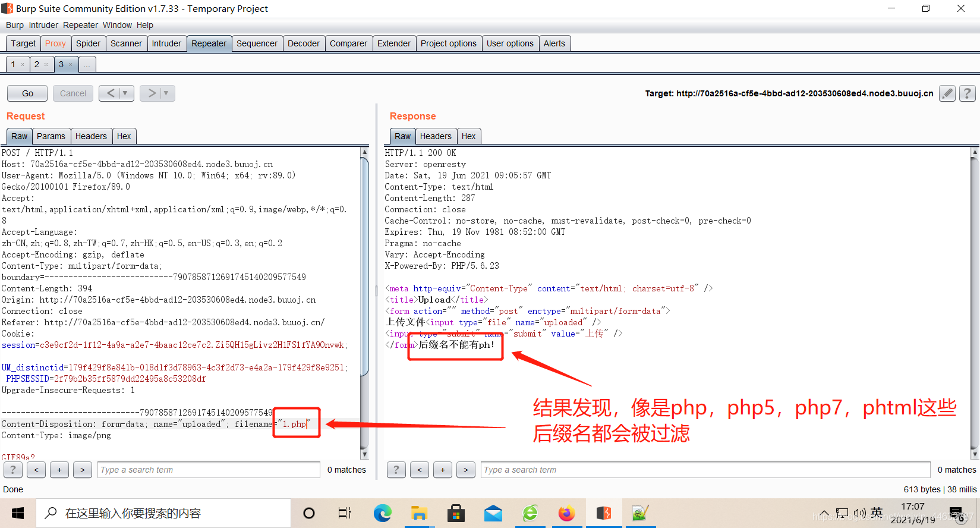The image size is (980, 528).
Task: Switch to the Intruder tab
Action: click(x=166, y=43)
